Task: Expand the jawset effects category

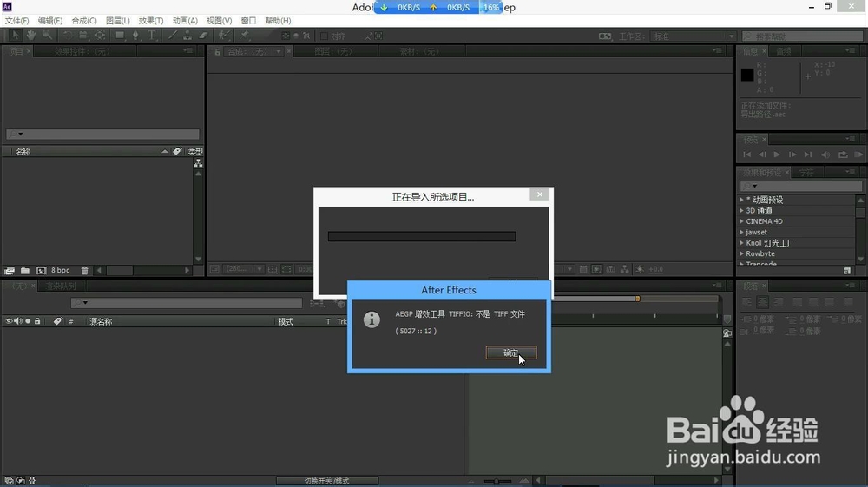Action: [x=742, y=232]
